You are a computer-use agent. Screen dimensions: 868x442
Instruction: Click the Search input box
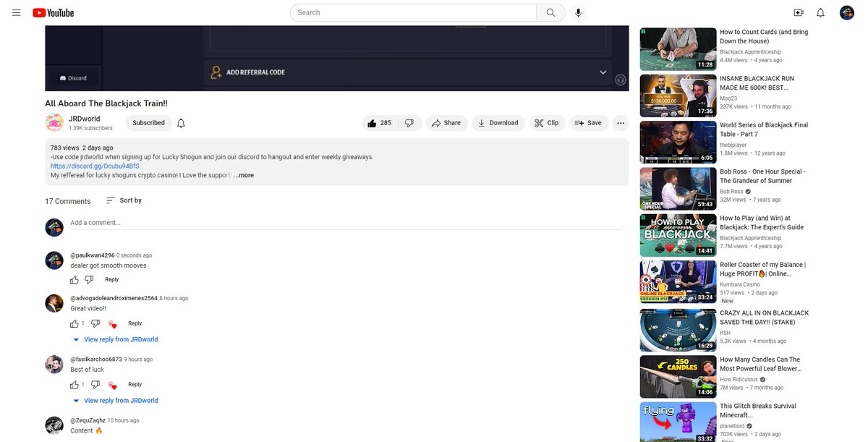(x=414, y=12)
